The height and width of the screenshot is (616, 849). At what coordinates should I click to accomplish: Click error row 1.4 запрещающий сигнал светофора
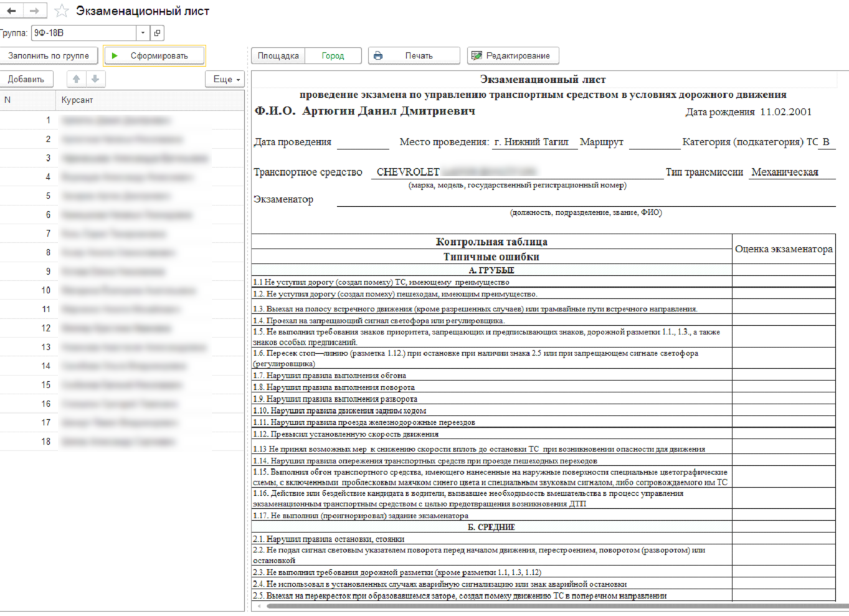tap(491, 321)
